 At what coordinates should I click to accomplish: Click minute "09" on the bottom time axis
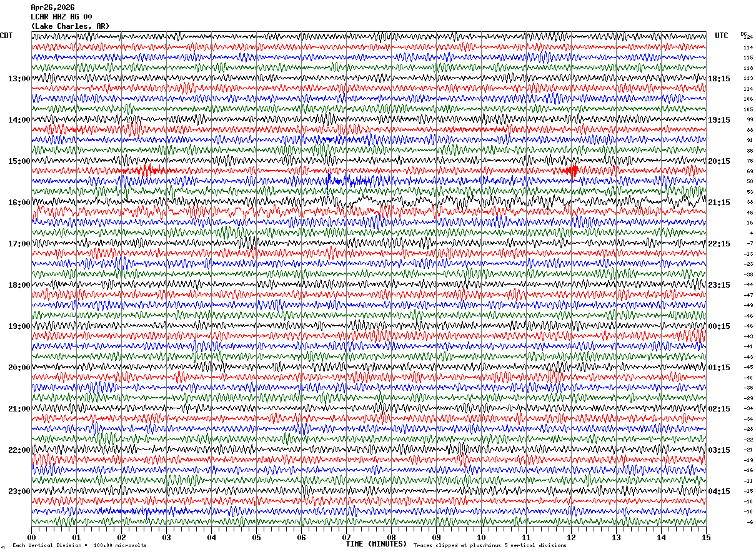pos(436,537)
